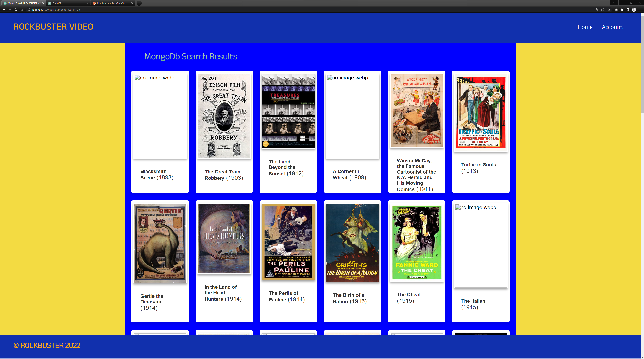This screenshot has width=644, height=359.
Task: Go to the Home nav link
Action: pos(585,27)
